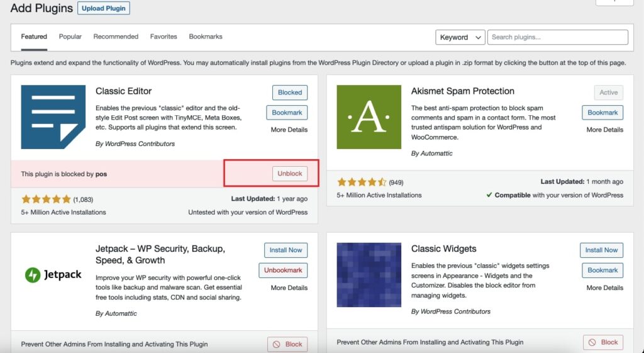Click the Akismet green A logo

(369, 117)
